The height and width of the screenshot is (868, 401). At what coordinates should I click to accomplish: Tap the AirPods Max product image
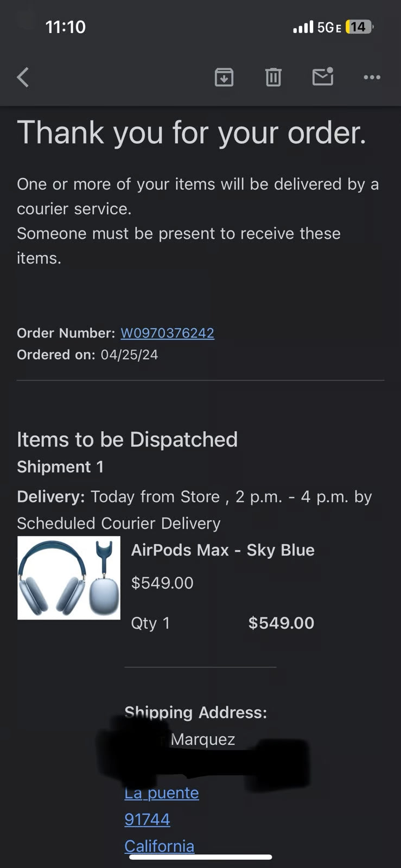pos(69,578)
